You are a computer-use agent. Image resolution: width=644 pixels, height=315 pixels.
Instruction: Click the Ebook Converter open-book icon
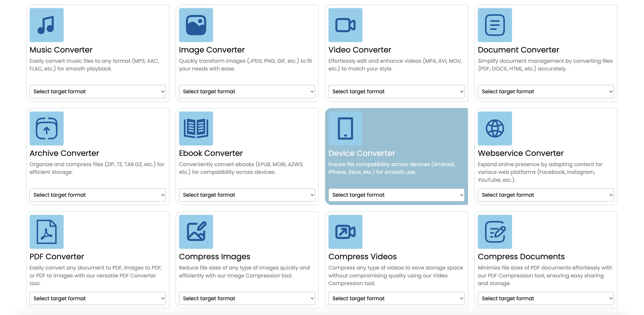[196, 129]
